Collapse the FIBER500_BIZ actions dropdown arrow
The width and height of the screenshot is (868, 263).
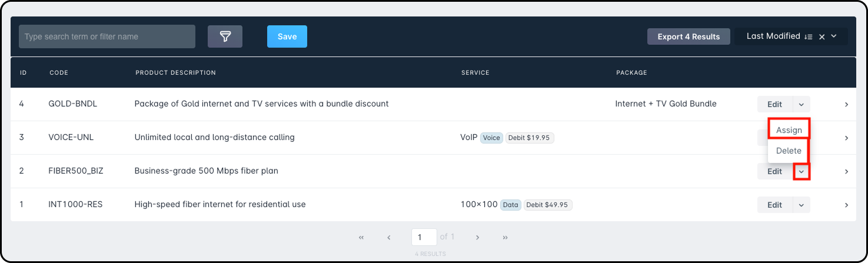pos(802,172)
